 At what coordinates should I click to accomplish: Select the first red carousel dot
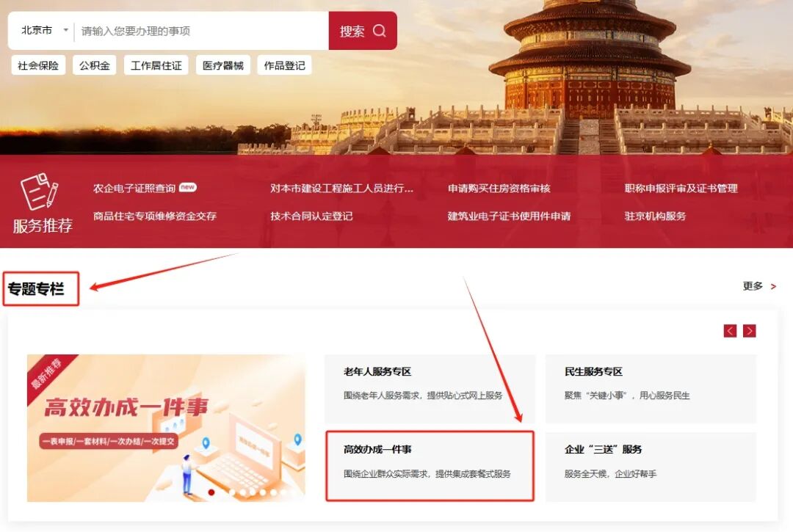pyautogui.click(x=211, y=492)
